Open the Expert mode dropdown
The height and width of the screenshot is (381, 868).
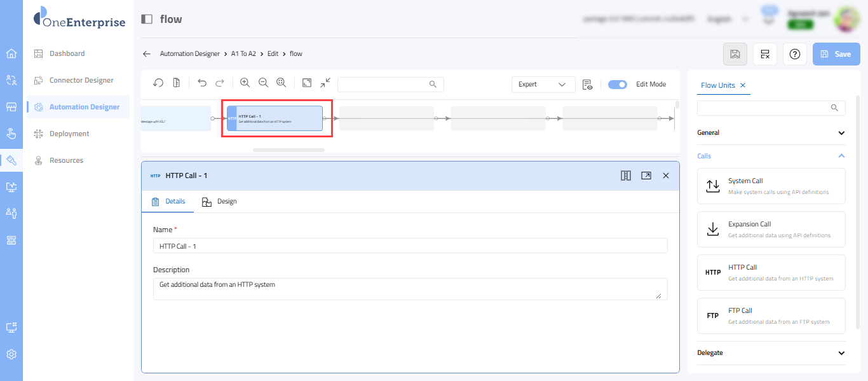pyautogui.click(x=543, y=85)
